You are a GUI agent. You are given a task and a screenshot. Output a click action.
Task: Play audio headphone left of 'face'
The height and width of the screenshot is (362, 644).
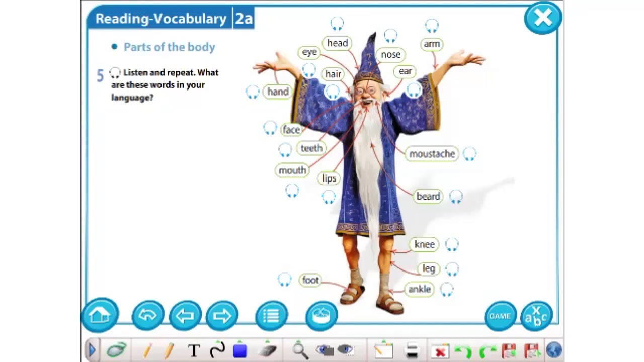(270, 128)
